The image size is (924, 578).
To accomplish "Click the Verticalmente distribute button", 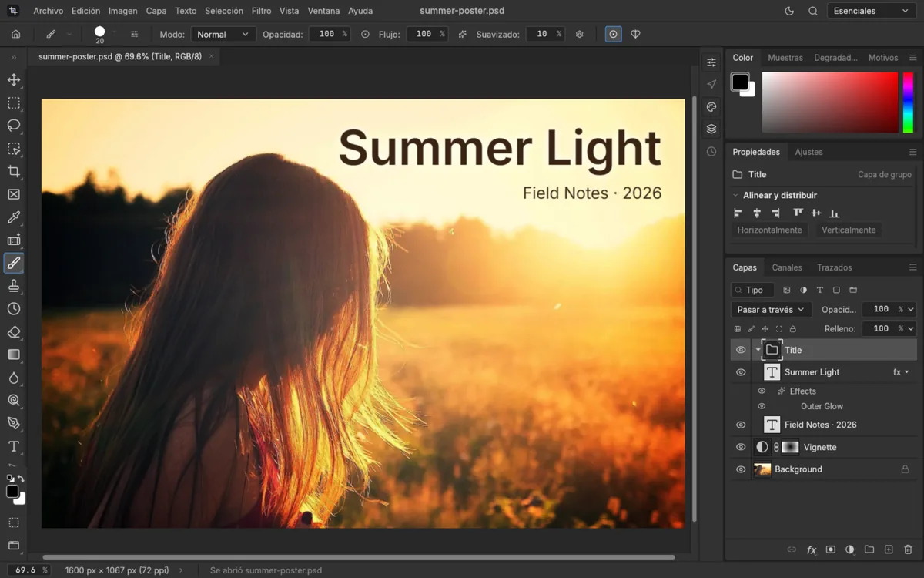I will point(849,230).
